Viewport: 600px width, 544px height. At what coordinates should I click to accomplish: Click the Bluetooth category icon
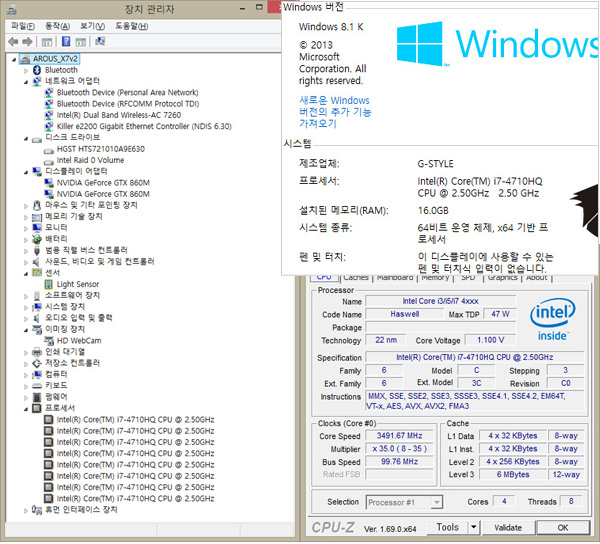[x=37, y=70]
